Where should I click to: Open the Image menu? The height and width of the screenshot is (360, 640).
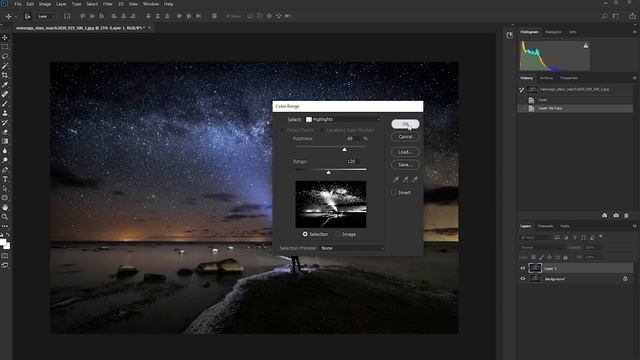45,4
